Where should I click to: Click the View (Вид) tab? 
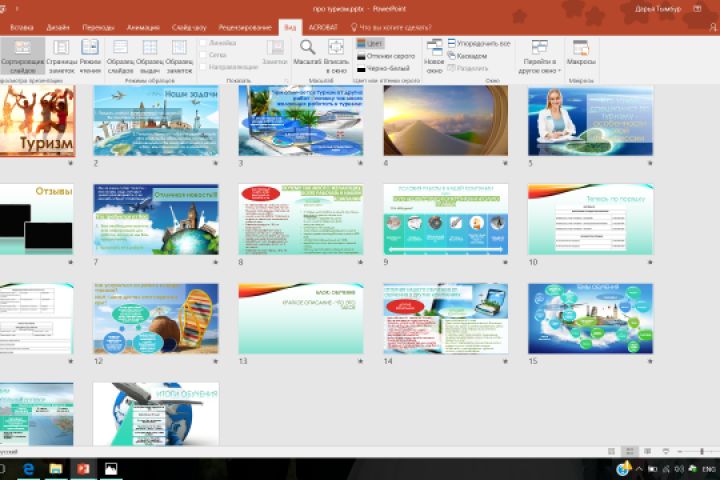(290, 28)
